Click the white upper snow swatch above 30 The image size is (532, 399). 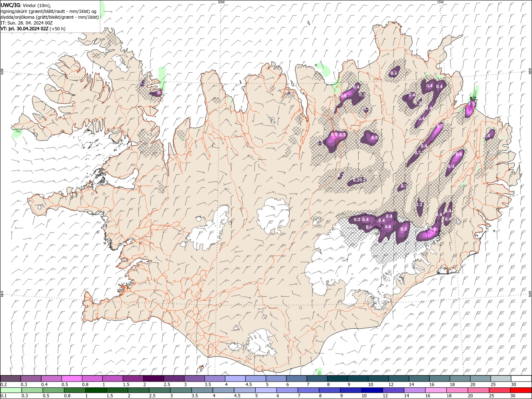pos(521,379)
